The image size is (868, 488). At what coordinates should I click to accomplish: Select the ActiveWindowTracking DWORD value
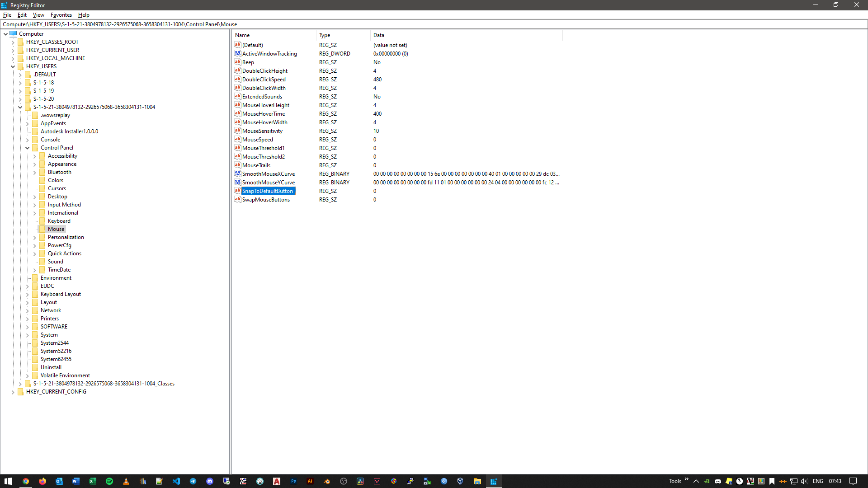[269, 54]
